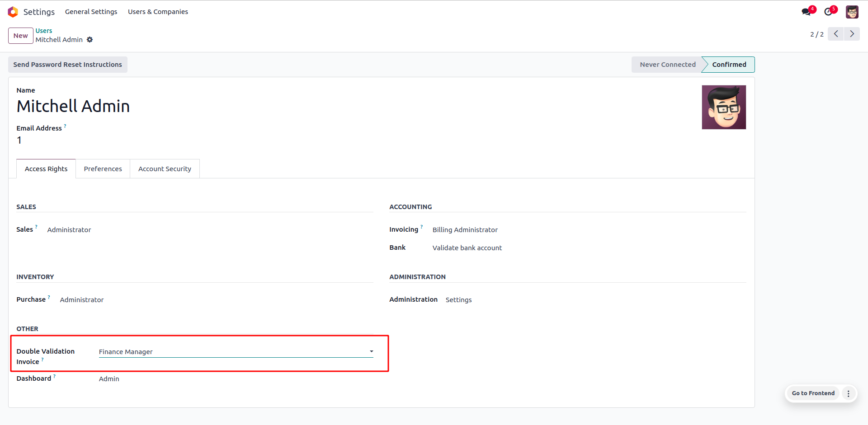
Task: Select the Access Rights tab
Action: pyautogui.click(x=46, y=169)
